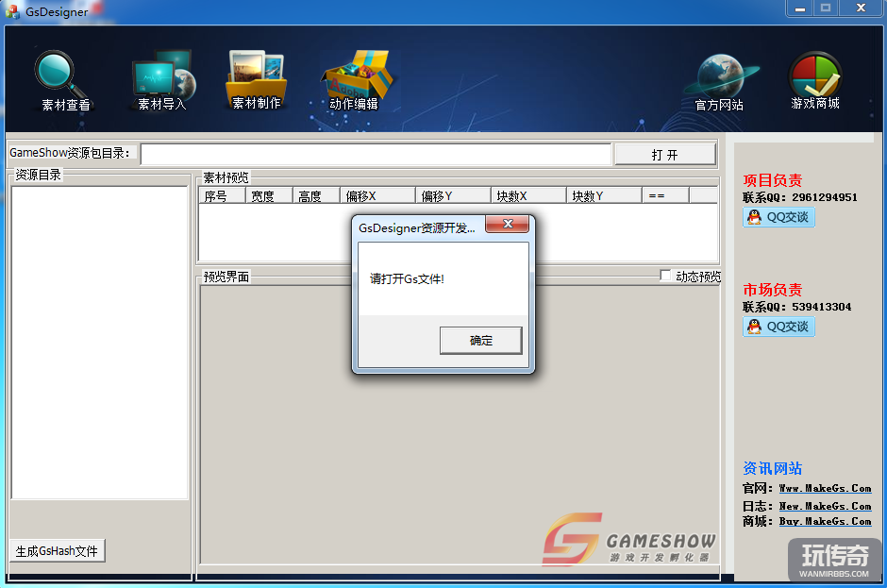Viewport: 887px width, 588px height.
Task: Open the New.MakeGs.Com log link
Action: point(825,506)
